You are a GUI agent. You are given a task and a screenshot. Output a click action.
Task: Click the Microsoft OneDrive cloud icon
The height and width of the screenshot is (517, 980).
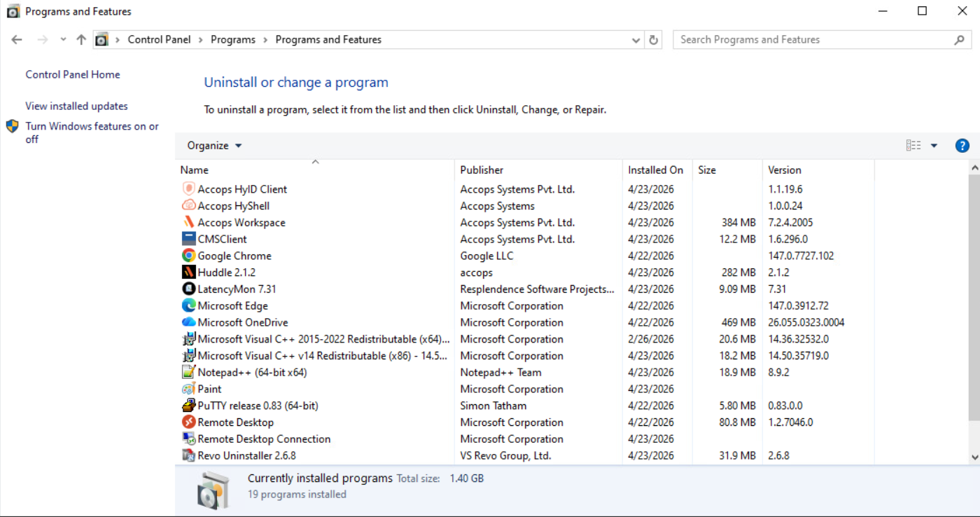(x=188, y=322)
